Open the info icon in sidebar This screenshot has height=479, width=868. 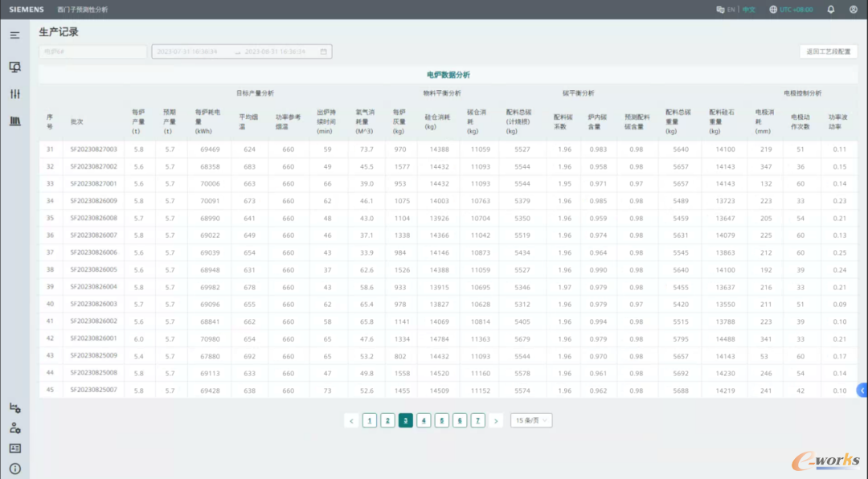[x=15, y=469]
